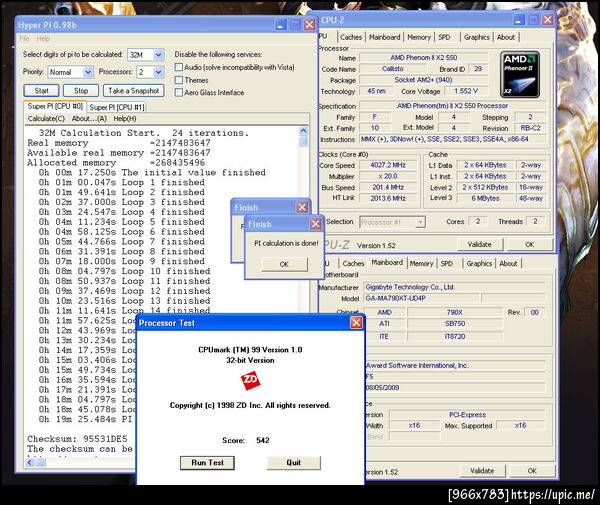Screen dimensions: 600x505
Task: Open the File menu in Hyper PI
Action: (24, 38)
